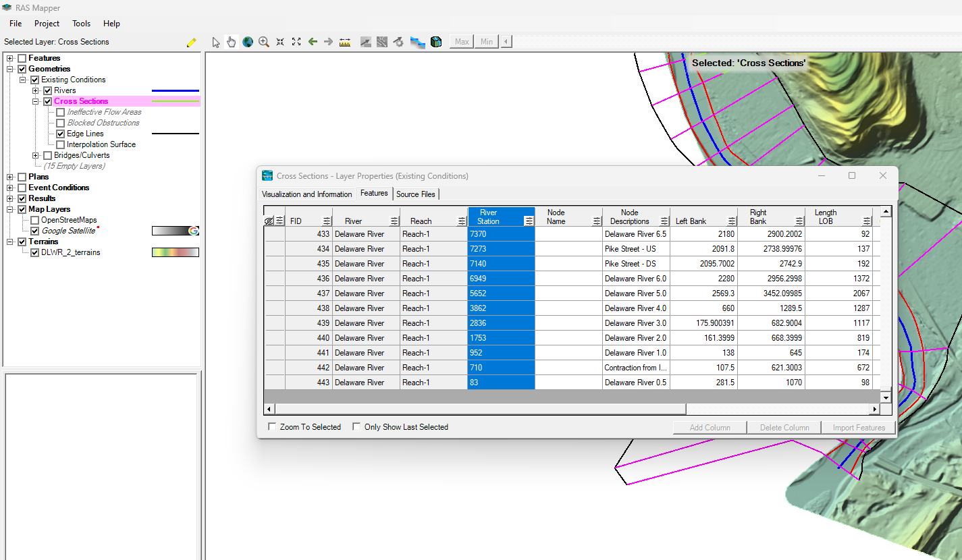Pick the yellow ruler measure tool

[345, 42]
